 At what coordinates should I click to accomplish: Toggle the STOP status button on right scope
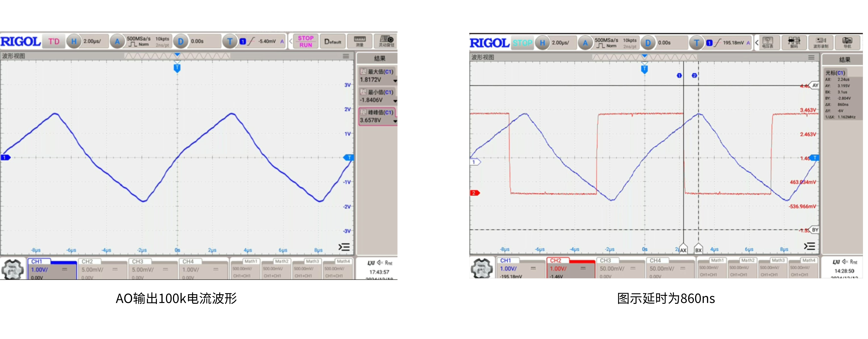coord(522,43)
